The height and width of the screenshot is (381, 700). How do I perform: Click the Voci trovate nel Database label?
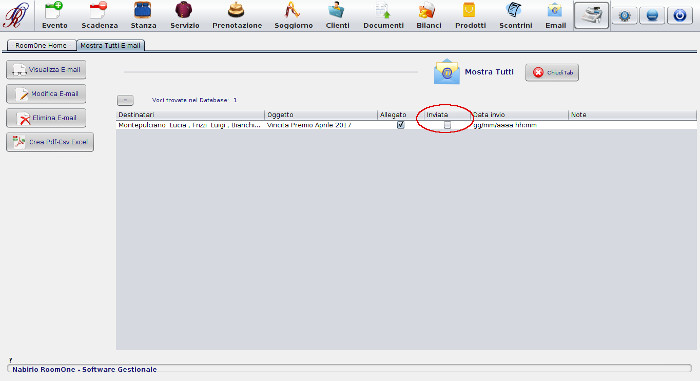[x=194, y=100]
